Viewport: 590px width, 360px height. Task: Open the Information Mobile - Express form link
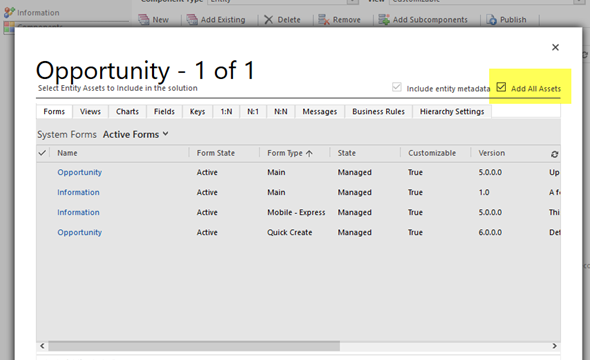point(78,212)
